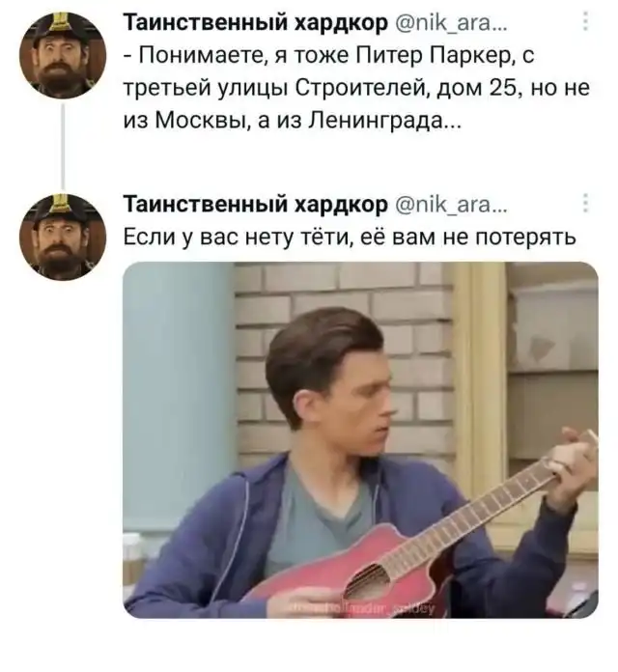Open the reply text Если у вас нету тёти

tap(350, 237)
